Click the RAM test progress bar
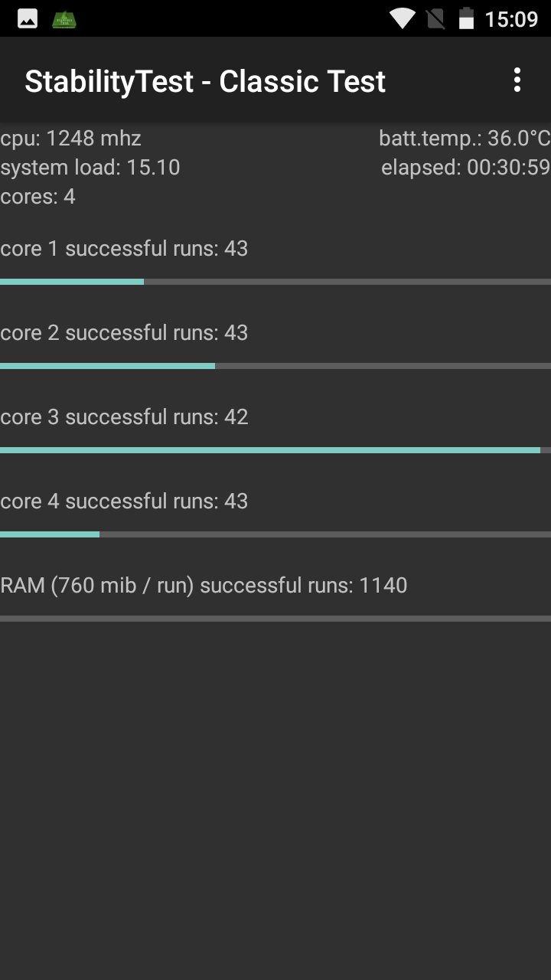The width and height of the screenshot is (551, 980). (275, 619)
